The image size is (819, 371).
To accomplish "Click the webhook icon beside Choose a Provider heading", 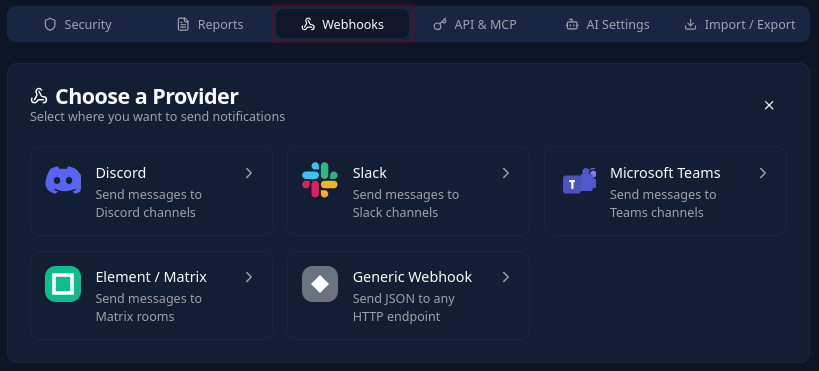I will (39, 96).
